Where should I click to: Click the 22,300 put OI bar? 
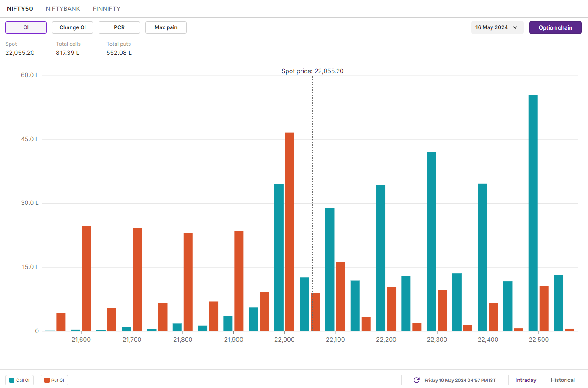tap(442, 310)
